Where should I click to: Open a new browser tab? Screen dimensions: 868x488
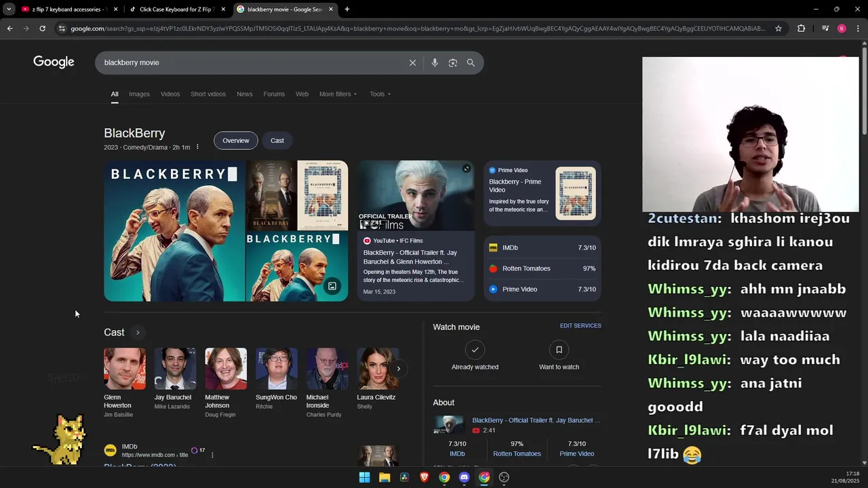point(347,9)
